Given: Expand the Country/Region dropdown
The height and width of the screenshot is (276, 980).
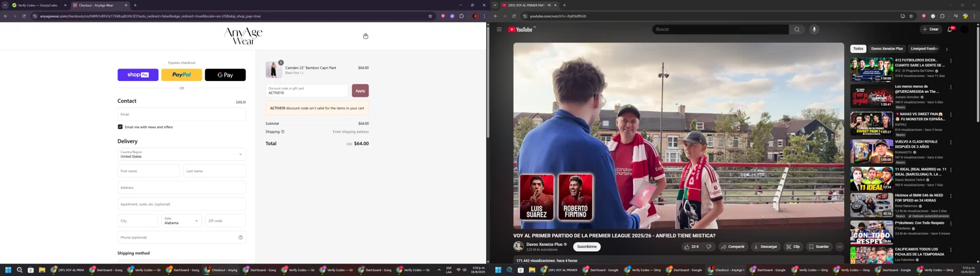Looking at the screenshot, I should click(182, 154).
